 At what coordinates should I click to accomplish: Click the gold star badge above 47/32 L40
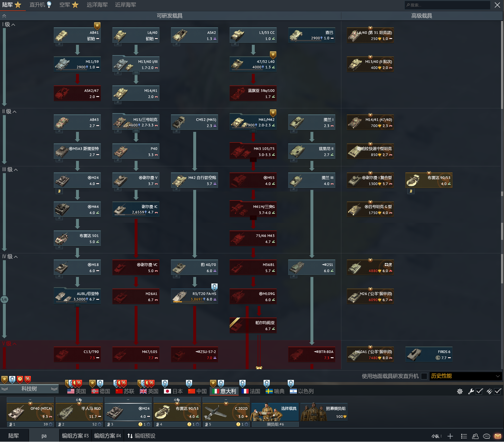273,54
